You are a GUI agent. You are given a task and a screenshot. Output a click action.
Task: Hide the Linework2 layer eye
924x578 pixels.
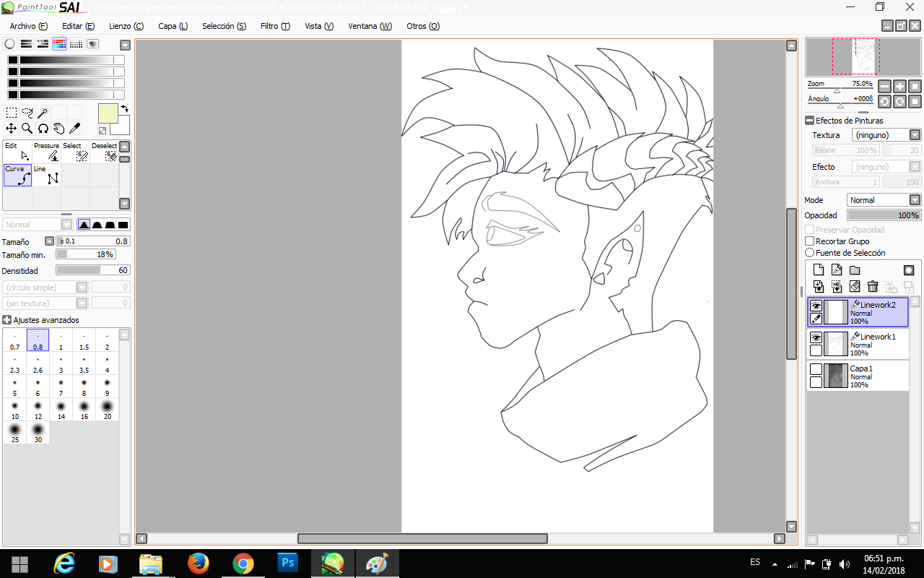tap(816, 306)
